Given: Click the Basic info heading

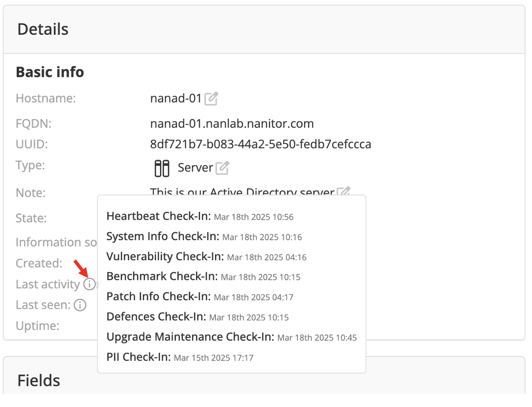Looking at the screenshot, I should (50, 72).
